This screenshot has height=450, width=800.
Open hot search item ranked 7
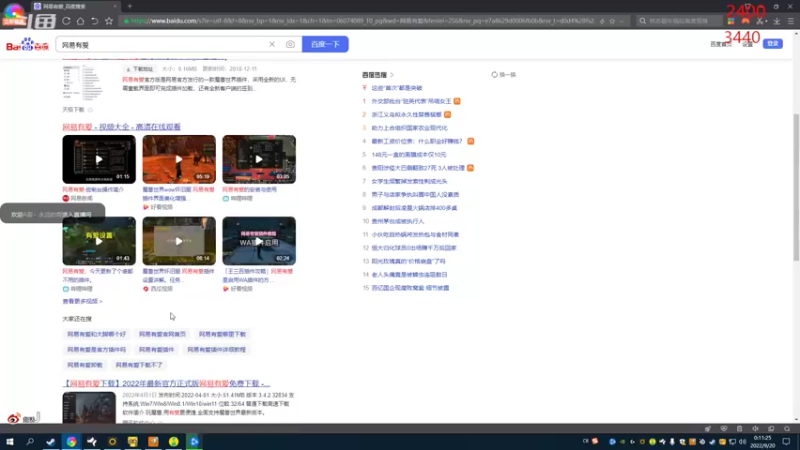[x=409, y=181]
